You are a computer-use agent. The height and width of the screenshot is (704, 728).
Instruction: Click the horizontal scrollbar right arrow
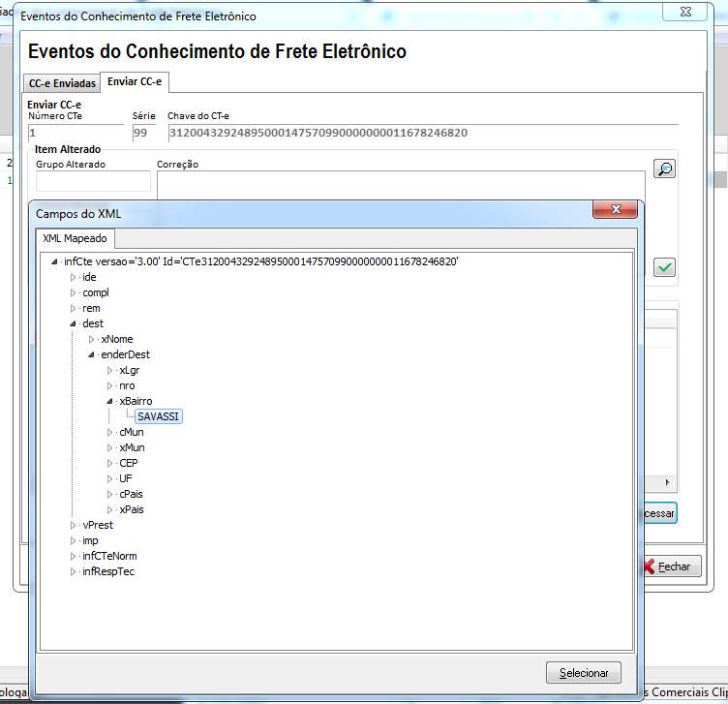click(665, 482)
